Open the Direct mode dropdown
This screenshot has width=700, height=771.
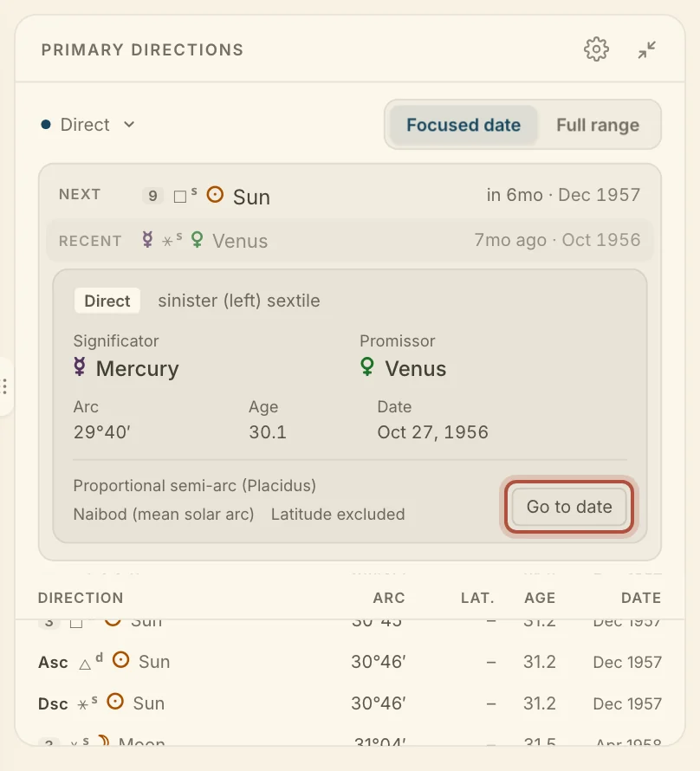(x=88, y=125)
